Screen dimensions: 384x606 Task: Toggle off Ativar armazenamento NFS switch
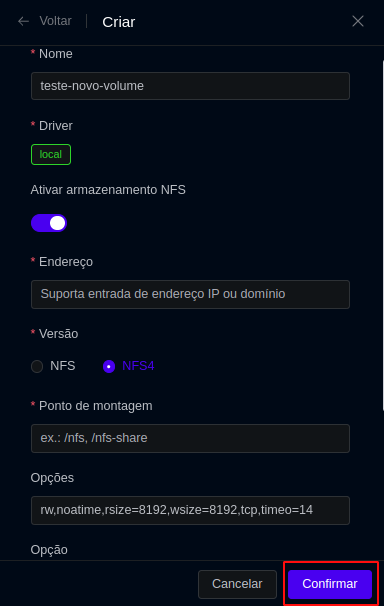pyautogui.click(x=49, y=223)
